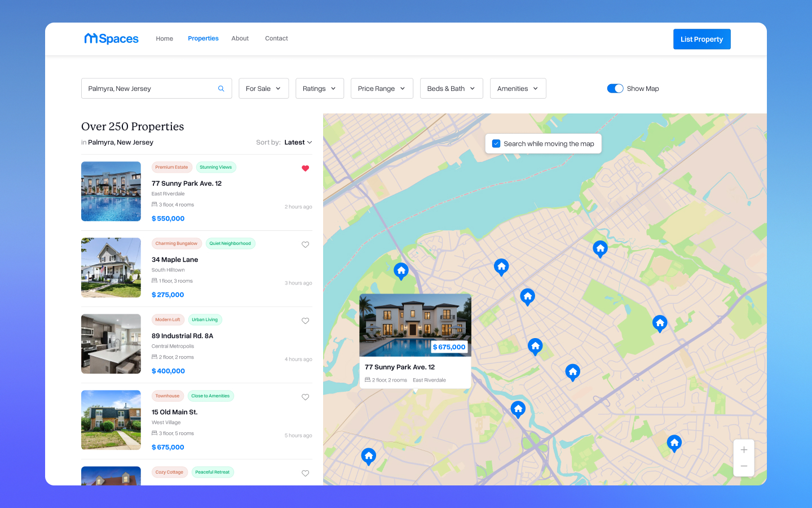Open the Contact nav item
812x508 pixels.
(276, 38)
